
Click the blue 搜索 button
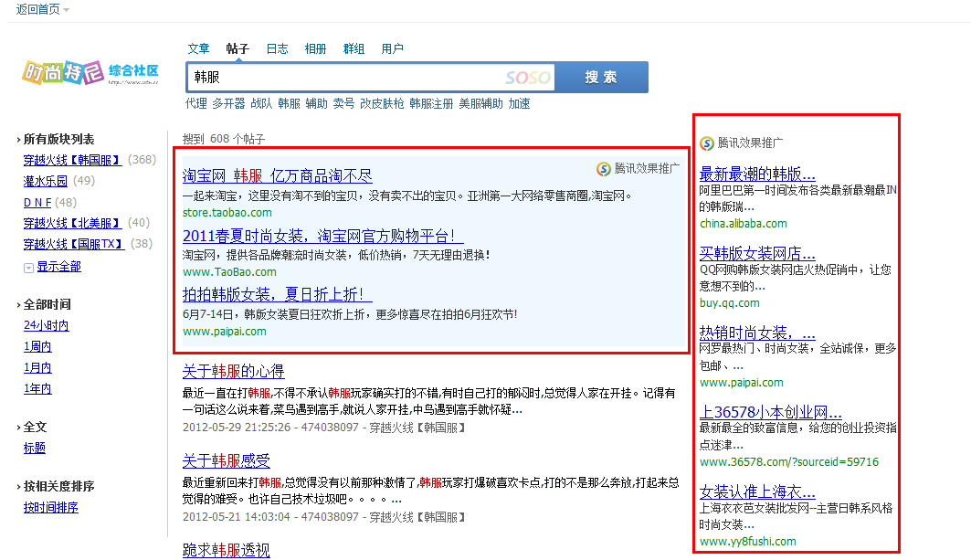pos(601,78)
